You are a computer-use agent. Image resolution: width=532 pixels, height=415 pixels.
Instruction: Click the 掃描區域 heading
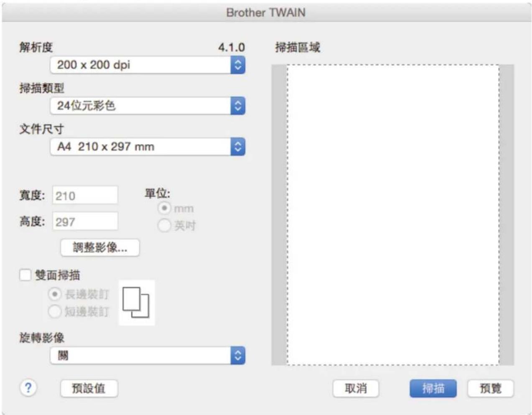click(x=298, y=47)
